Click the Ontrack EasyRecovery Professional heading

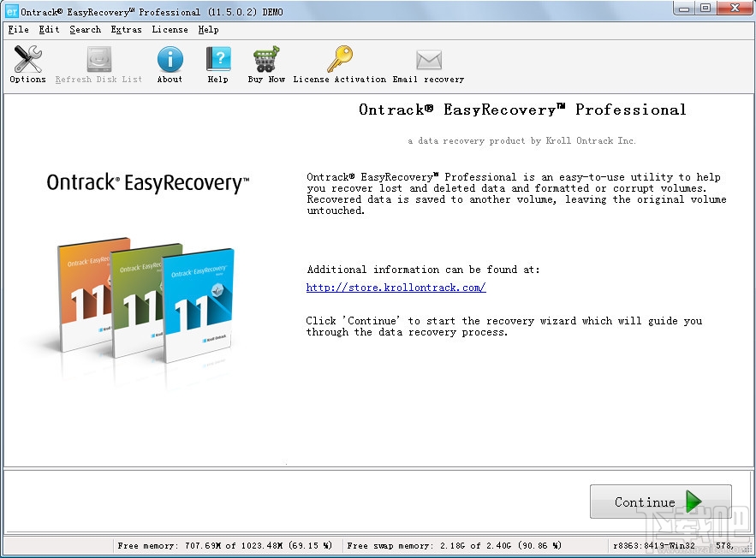click(x=522, y=110)
